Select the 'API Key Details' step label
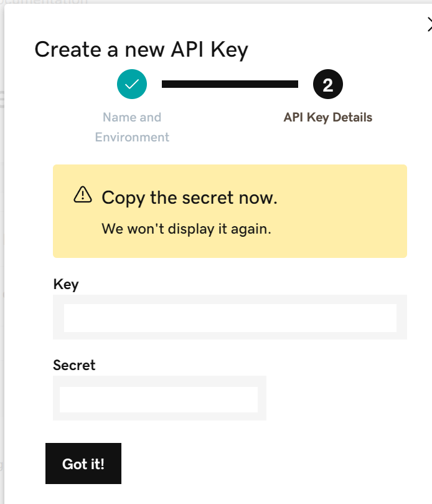Viewport: 432px width, 504px height. (327, 117)
